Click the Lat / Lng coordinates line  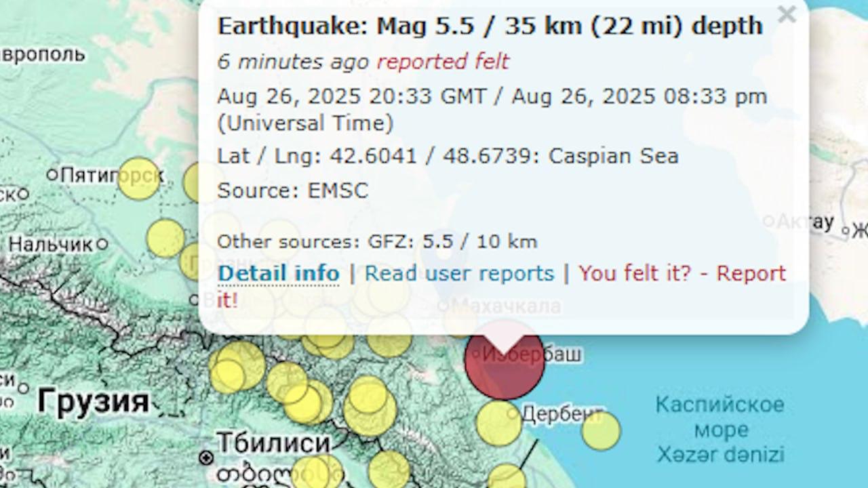coord(448,156)
